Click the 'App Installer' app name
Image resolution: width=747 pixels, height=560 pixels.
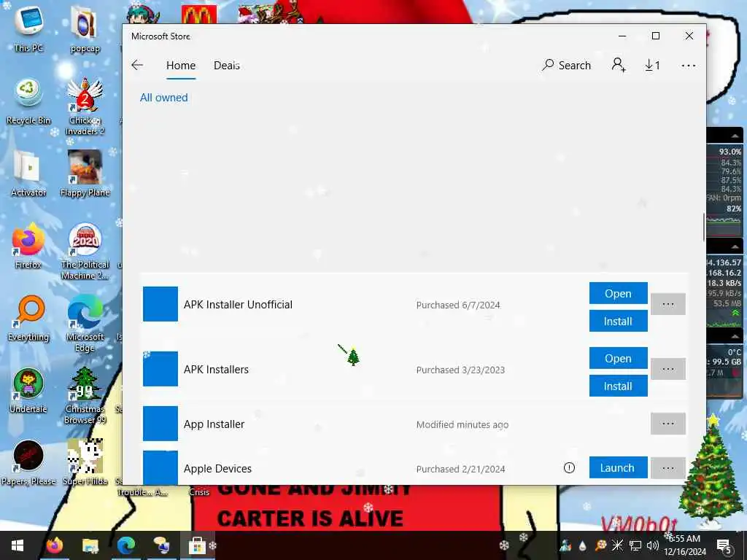pos(214,424)
